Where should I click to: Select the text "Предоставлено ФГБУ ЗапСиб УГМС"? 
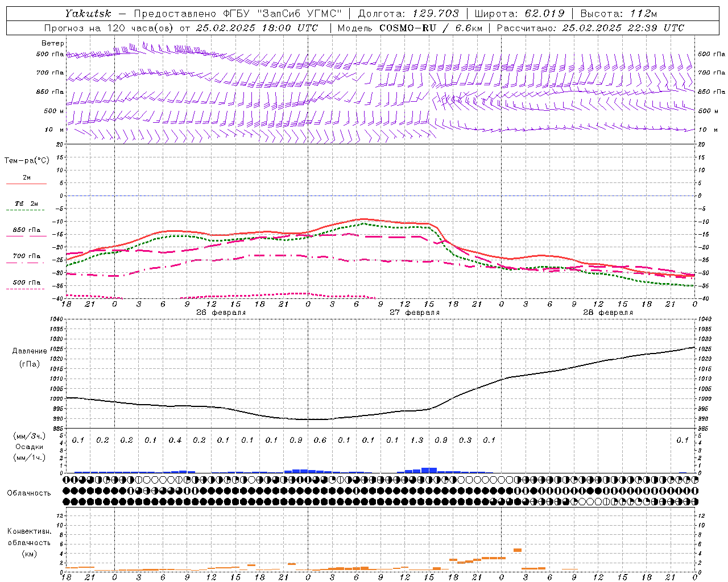238,14
